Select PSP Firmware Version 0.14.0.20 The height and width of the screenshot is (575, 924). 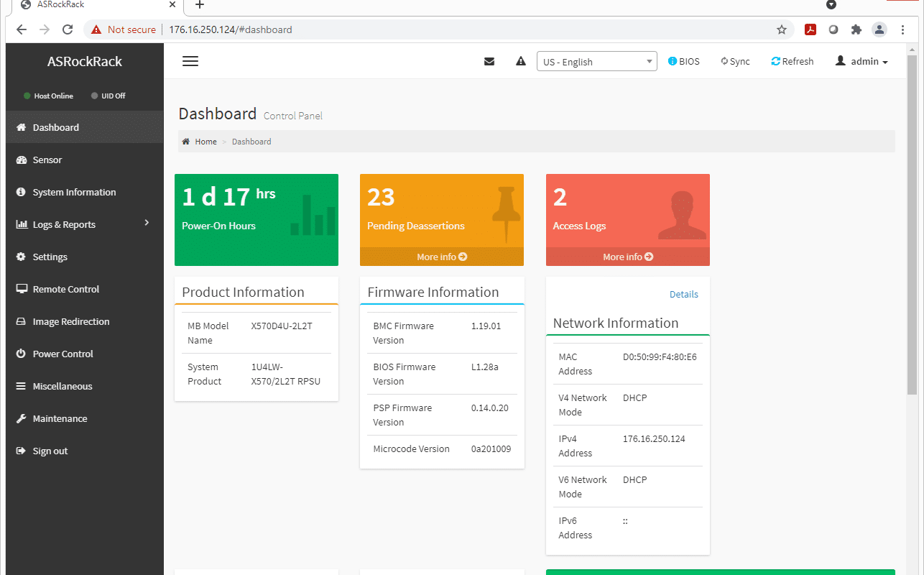[x=490, y=408]
